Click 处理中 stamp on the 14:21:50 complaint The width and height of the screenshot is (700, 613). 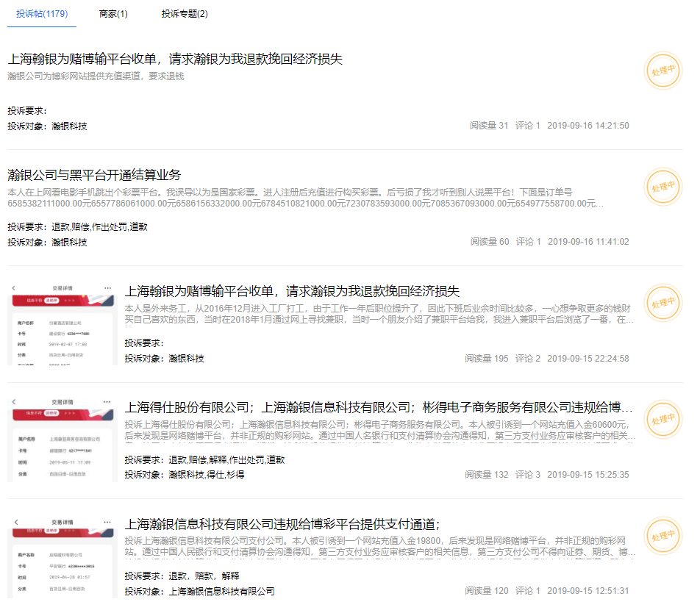pyautogui.click(x=663, y=71)
